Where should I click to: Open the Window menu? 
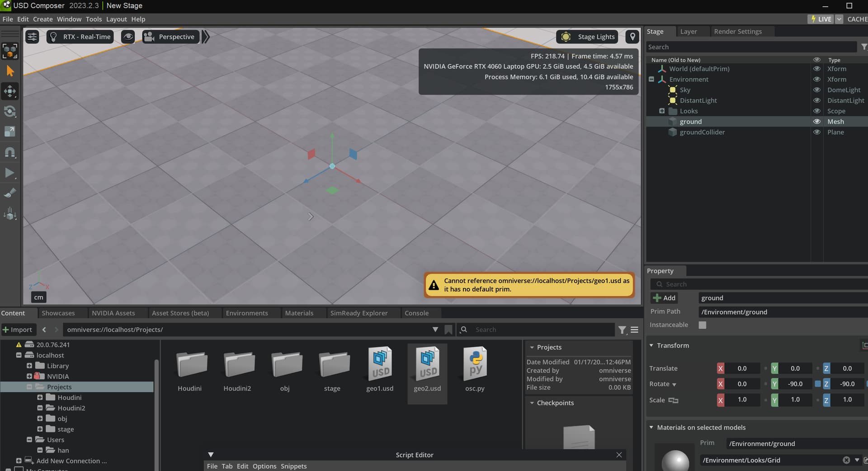pos(69,19)
